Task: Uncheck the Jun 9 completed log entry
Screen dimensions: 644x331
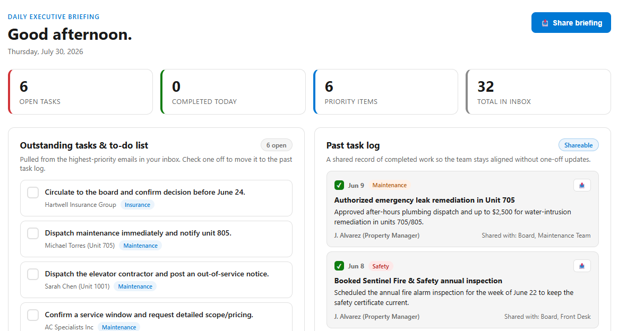Action: [339, 185]
